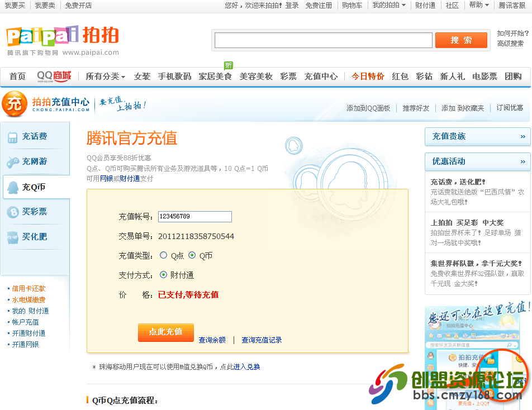This screenshot has height=410, width=532.
Task: Open the QQ商城 logo link
Action: [x=54, y=76]
